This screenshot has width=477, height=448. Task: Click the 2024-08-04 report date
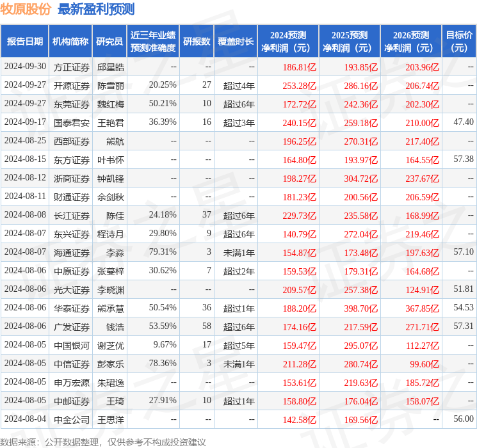pyautogui.click(x=25, y=419)
